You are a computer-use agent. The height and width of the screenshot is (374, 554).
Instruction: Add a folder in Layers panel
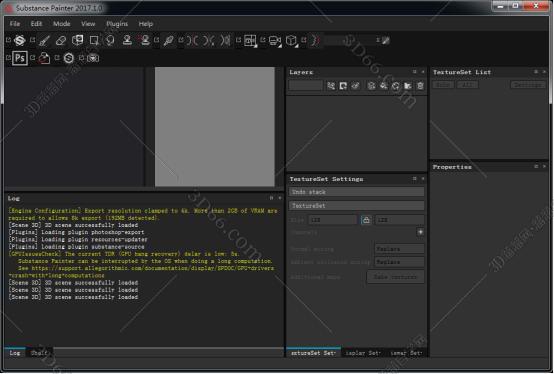408,86
